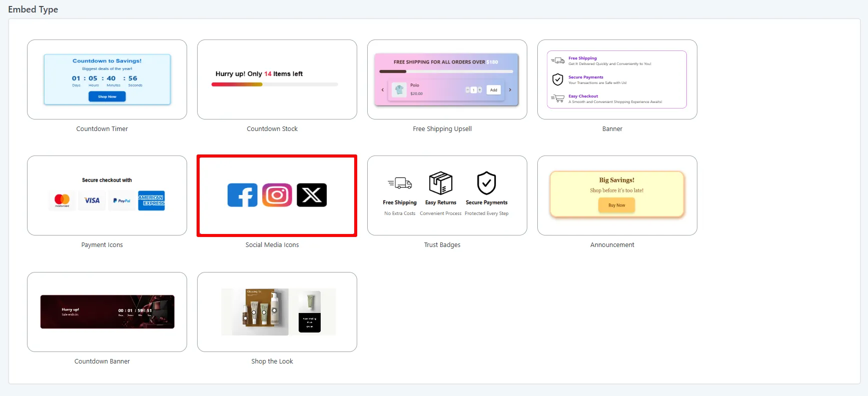Image resolution: width=868 pixels, height=396 pixels.
Task: Click the right carousel arrow in upsell
Action: click(x=510, y=90)
